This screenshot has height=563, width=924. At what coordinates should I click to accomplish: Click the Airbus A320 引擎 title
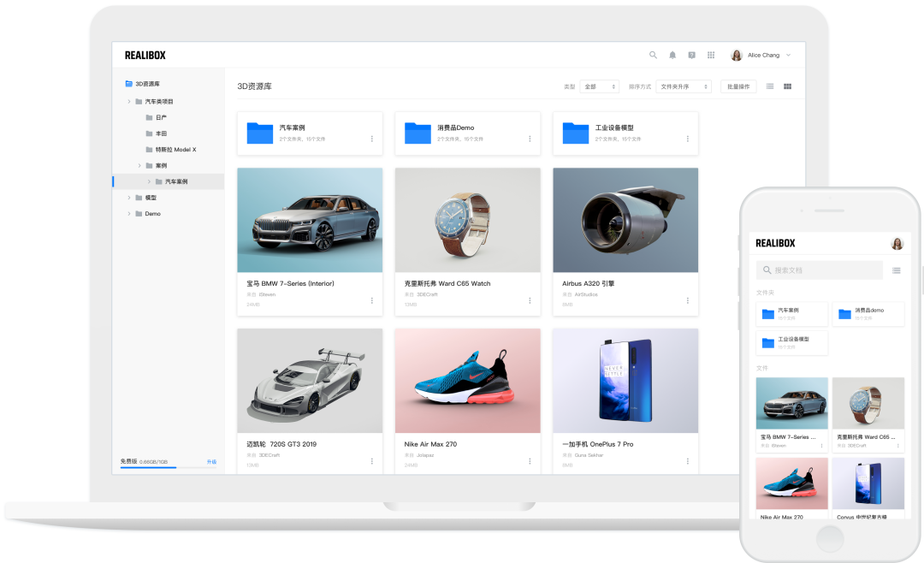pos(588,283)
